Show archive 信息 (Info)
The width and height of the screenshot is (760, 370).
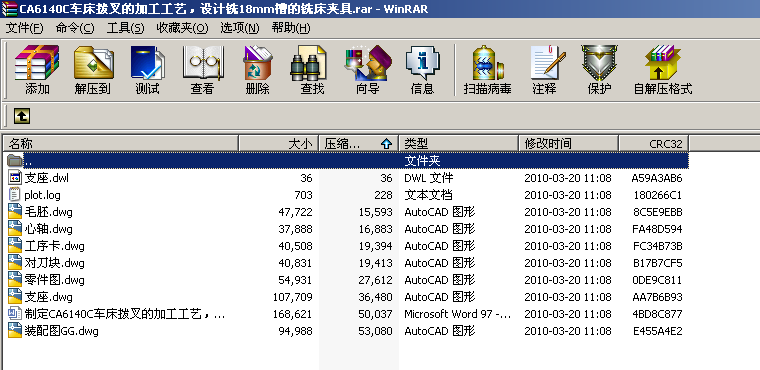click(x=422, y=63)
